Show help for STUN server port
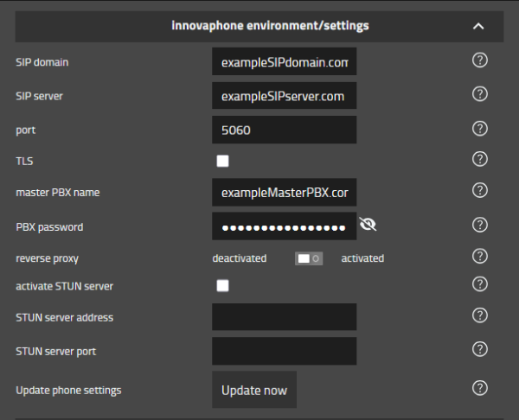The image size is (519, 420). tap(479, 349)
